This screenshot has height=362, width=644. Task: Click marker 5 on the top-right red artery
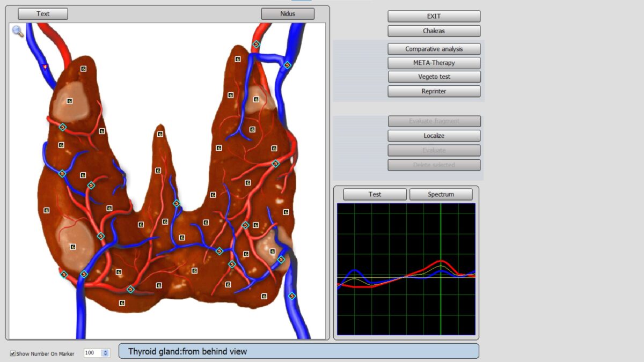pyautogui.click(x=256, y=44)
